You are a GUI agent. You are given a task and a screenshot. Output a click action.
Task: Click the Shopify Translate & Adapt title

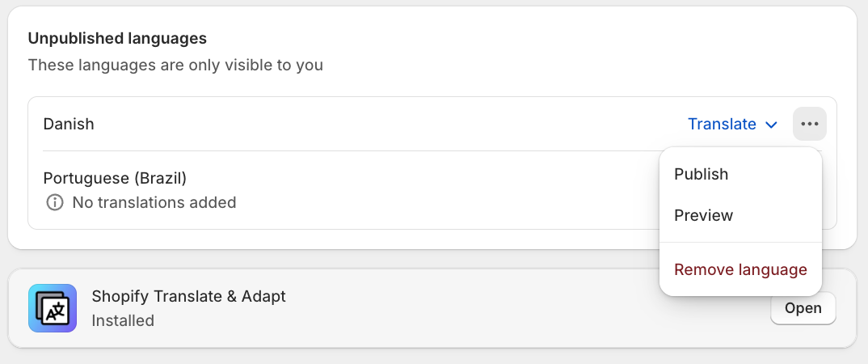(x=188, y=296)
